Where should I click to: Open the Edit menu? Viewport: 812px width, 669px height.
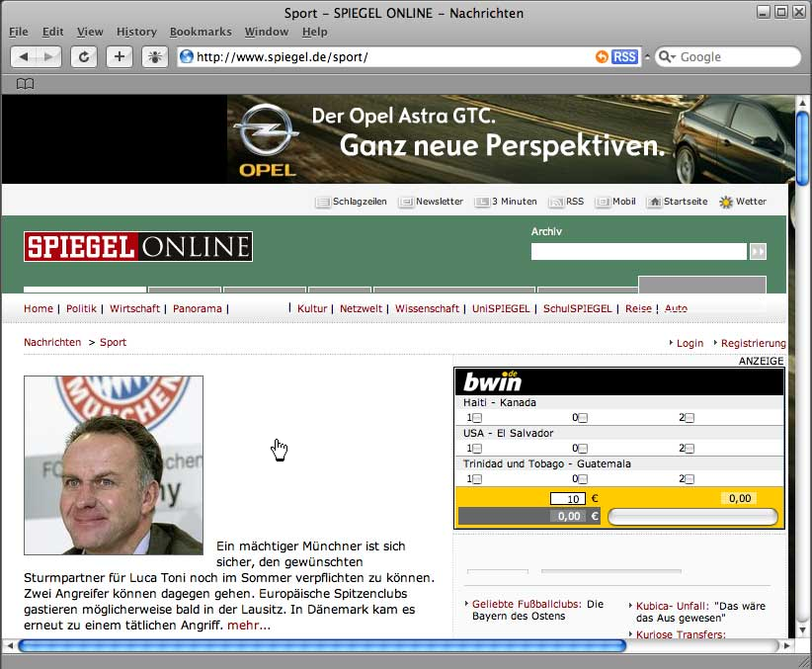(52, 32)
